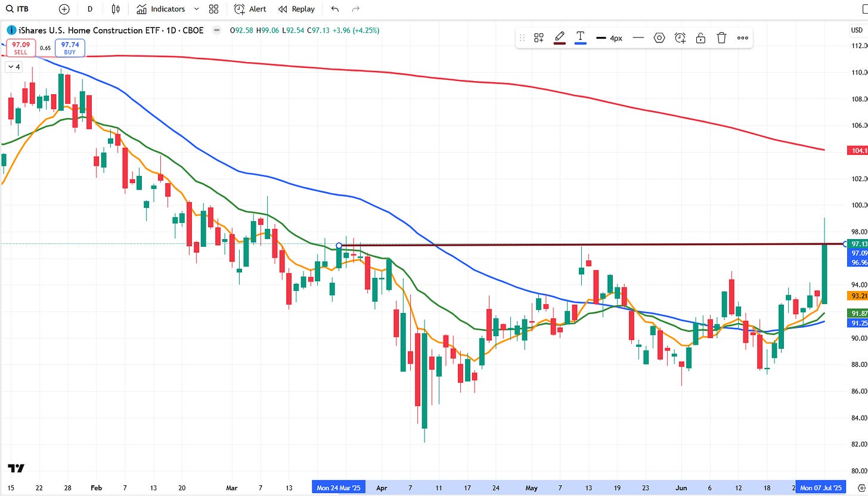Viewport: 868px width, 496px height.
Task: Click the 97.13 last price label
Action: (858, 244)
